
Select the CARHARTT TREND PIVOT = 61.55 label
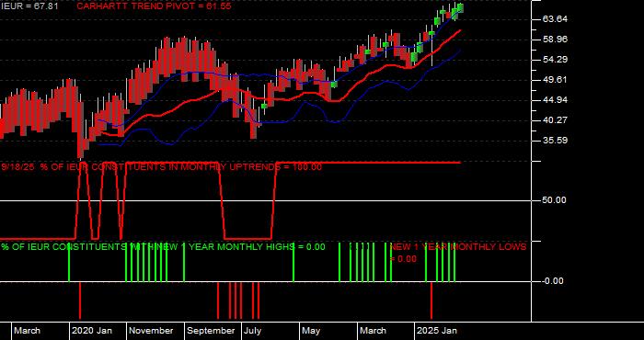coord(154,6)
